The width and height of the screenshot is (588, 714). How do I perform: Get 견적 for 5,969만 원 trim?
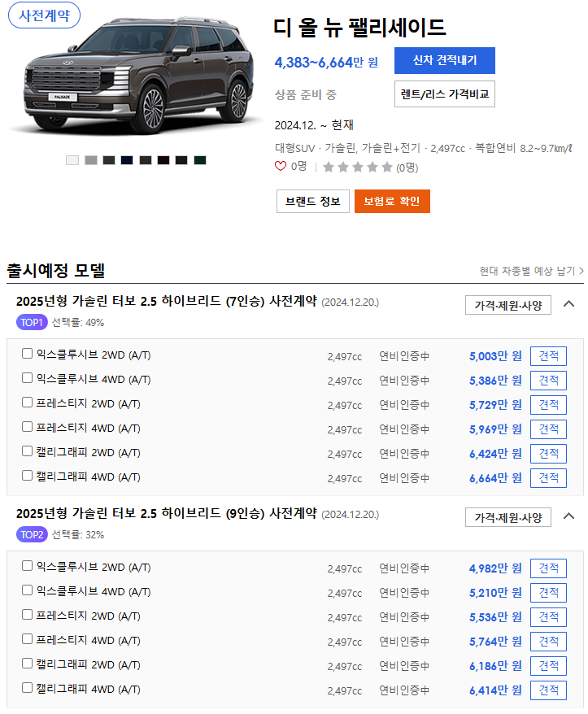pyautogui.click(x=548, y=429)
